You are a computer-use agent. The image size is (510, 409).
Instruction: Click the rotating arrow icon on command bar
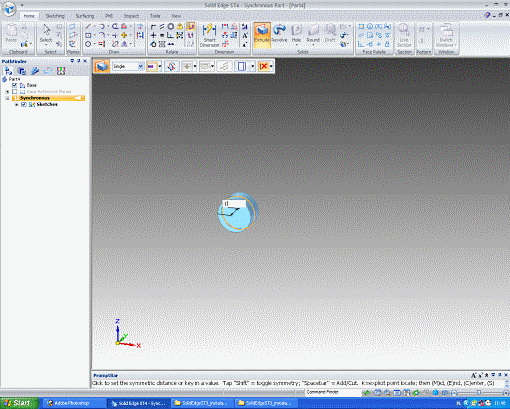(172, 66)
